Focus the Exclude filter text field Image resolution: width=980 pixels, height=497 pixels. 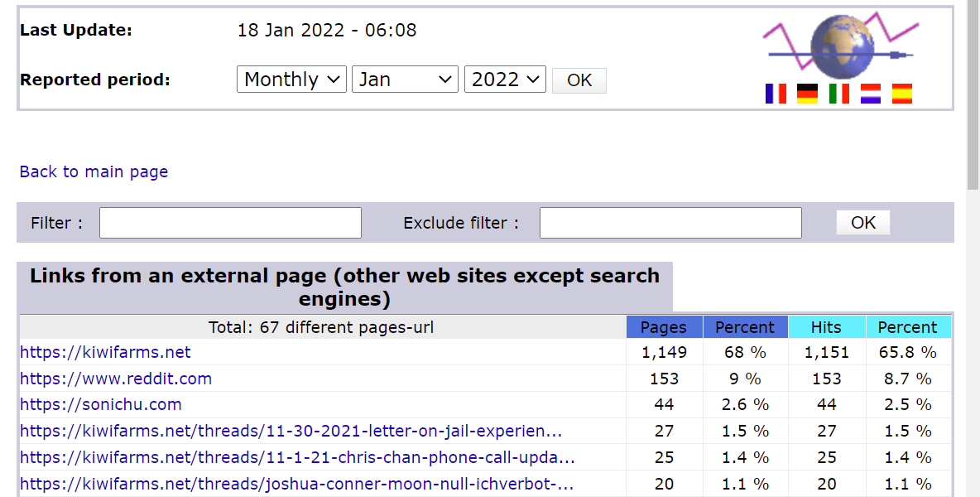click(x=670, y=223)
